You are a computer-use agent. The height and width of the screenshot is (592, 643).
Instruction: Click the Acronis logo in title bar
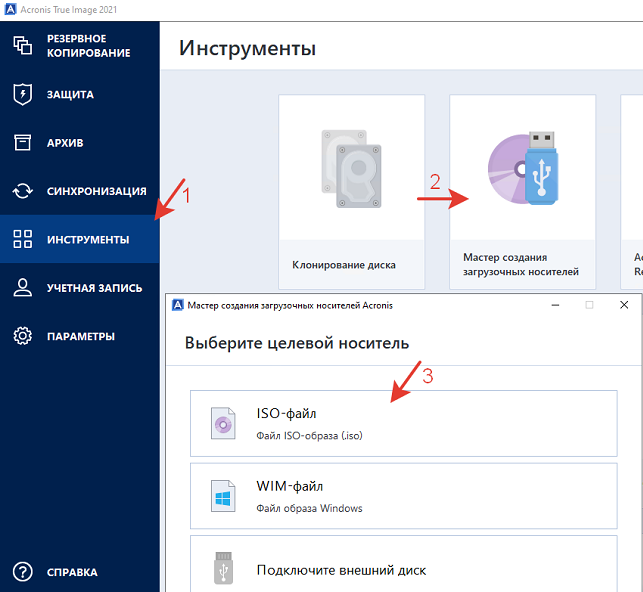tap(10, 9)
